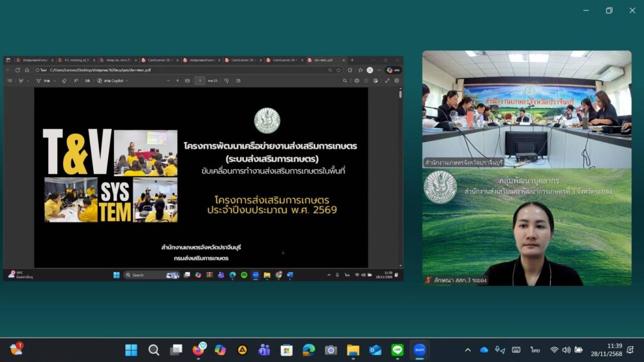Screen dimensions: 644x362
Task: Launch Microsoft Edge from the outer taskbar
Action: 308,350
